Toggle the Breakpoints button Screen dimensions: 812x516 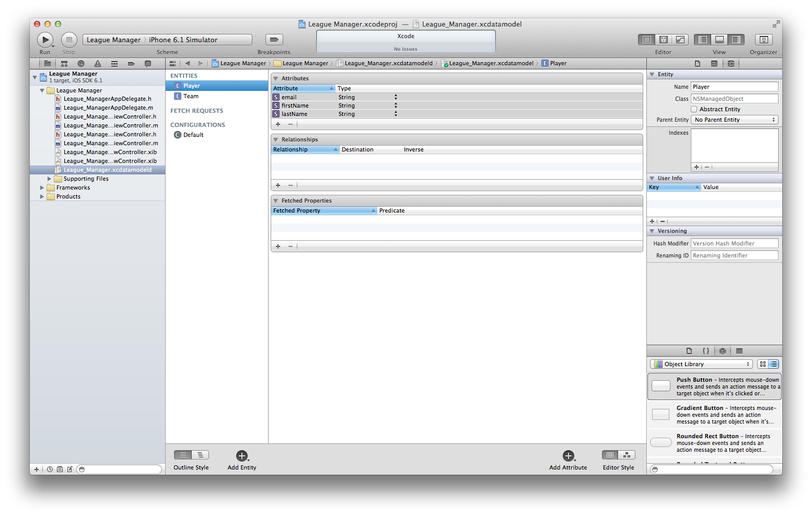coord(274,40)
